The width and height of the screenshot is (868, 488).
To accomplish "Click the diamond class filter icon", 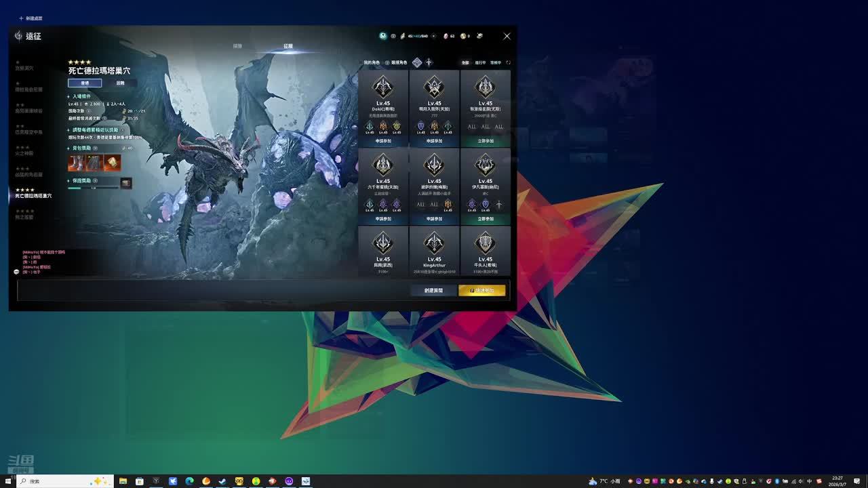I will tap(417, 62).
